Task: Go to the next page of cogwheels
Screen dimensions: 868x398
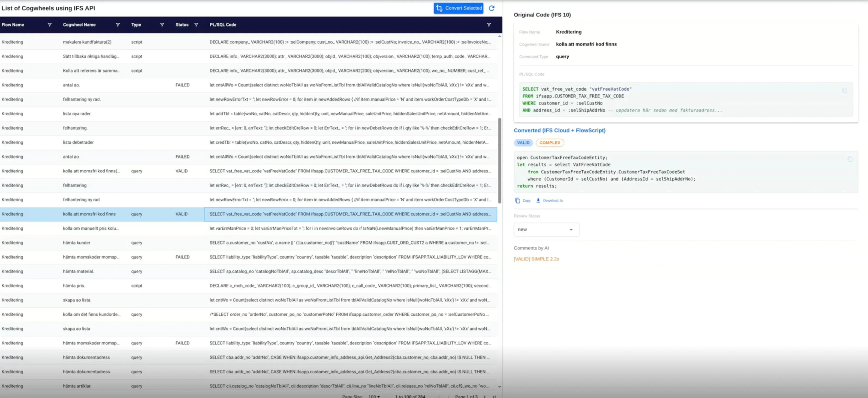Action: point(484,396)
